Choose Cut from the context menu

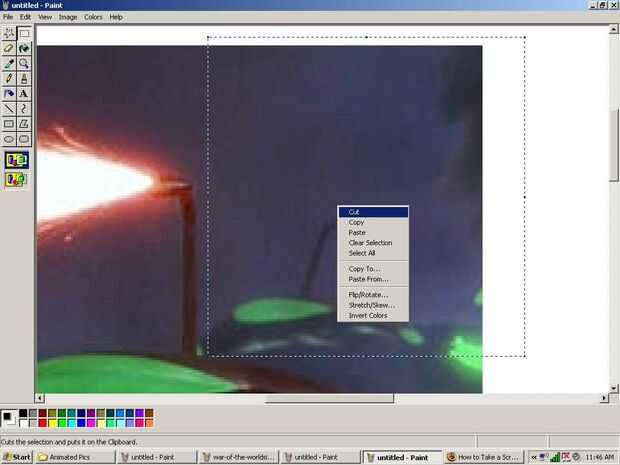[373, 212]
